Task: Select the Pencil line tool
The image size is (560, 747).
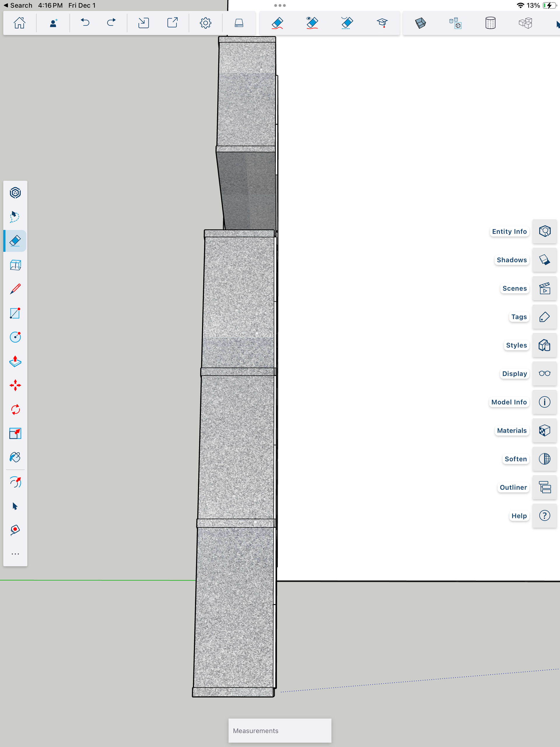Action: 15,289
